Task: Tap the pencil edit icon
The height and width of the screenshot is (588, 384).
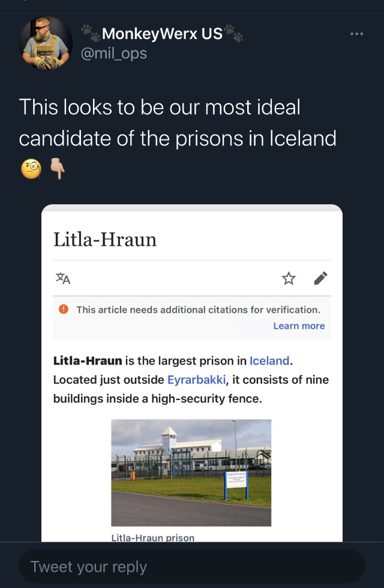Action: (320, 278)
